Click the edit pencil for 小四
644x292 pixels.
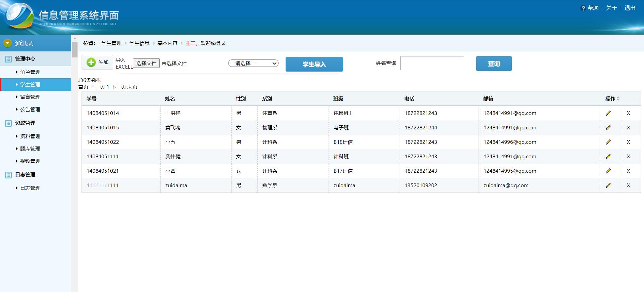(x=608, y=171)
